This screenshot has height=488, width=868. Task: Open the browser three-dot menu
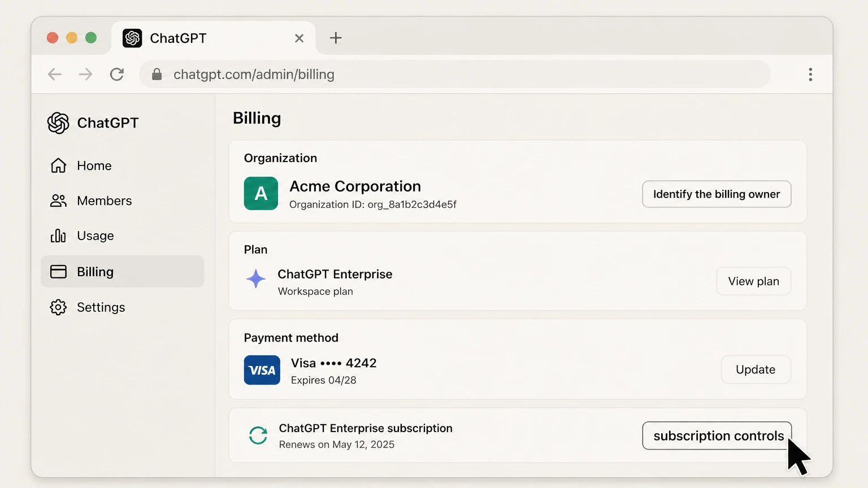[810, 75]
